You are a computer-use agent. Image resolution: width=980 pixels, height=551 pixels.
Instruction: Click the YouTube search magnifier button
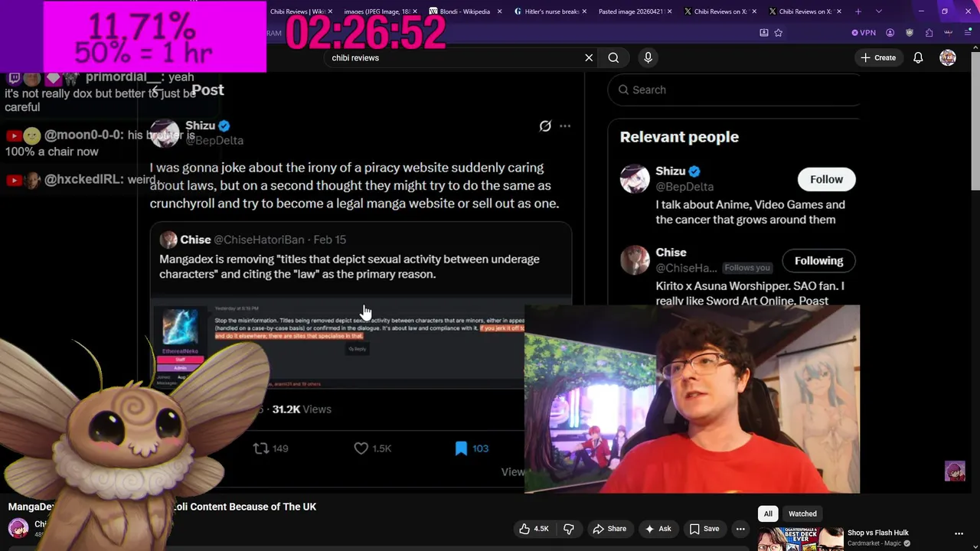[x=613, y=57]
